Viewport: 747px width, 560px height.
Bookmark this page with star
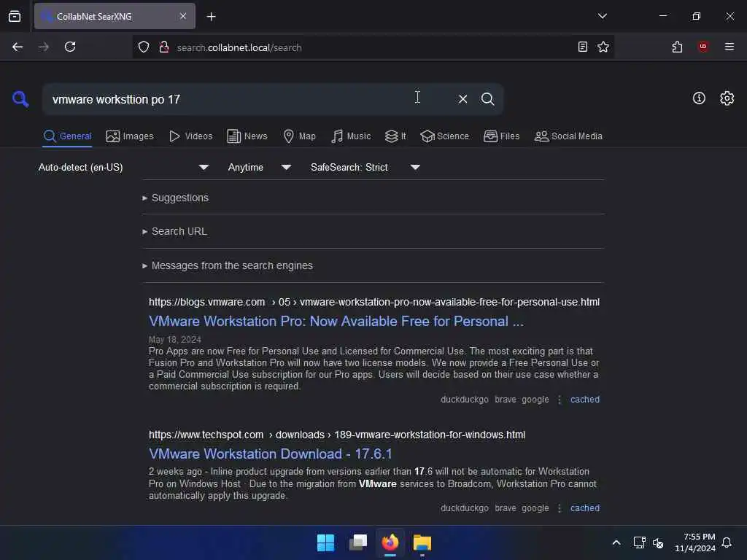click(603, 47)
